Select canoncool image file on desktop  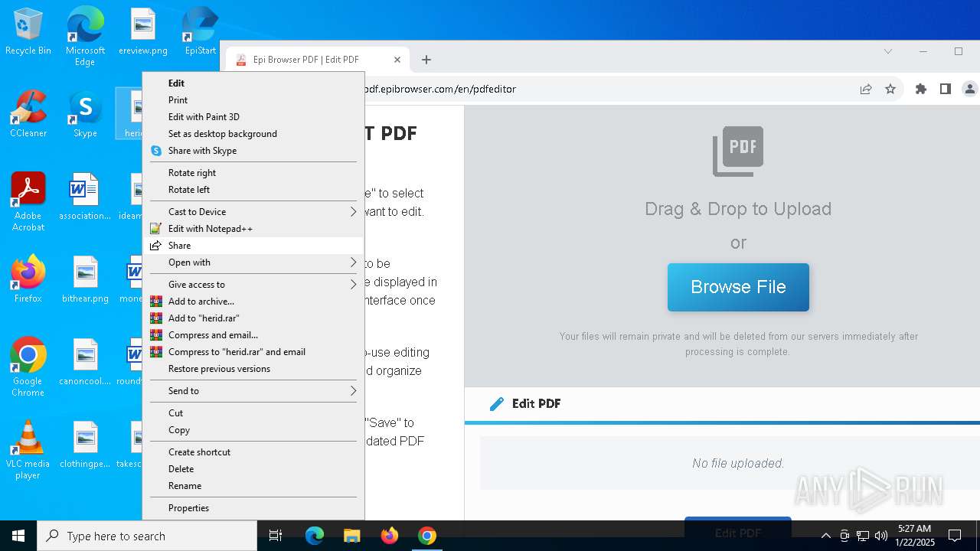pos(85,362)
